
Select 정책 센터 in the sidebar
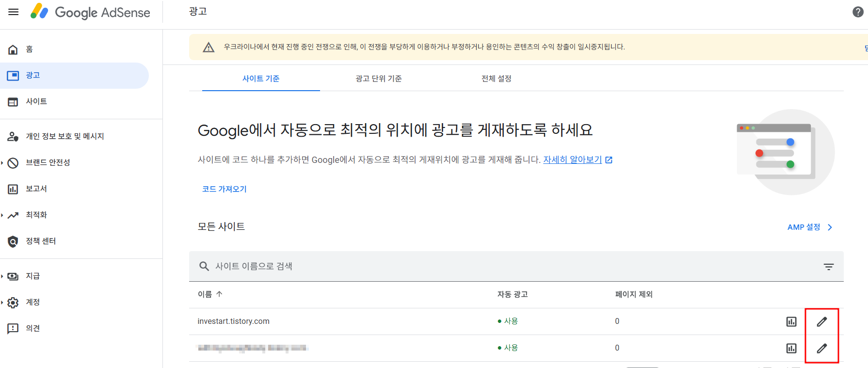tap(74, 241)
